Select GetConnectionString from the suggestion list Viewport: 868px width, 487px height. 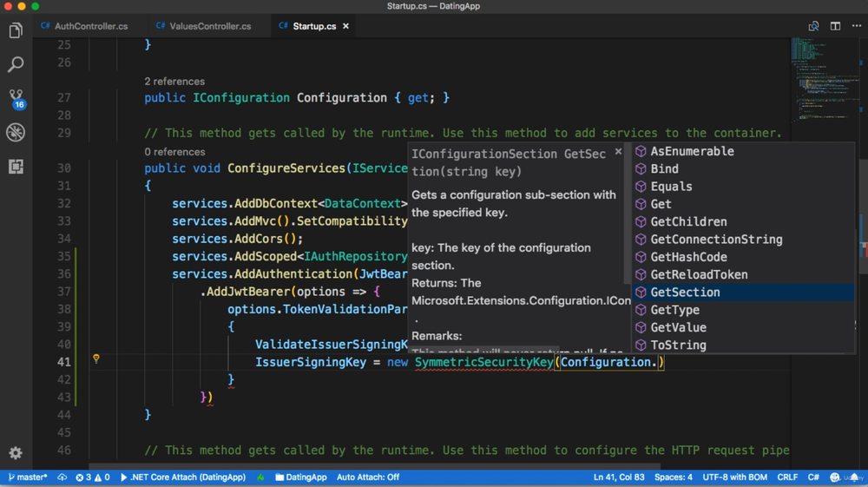[x=715, y=240]
